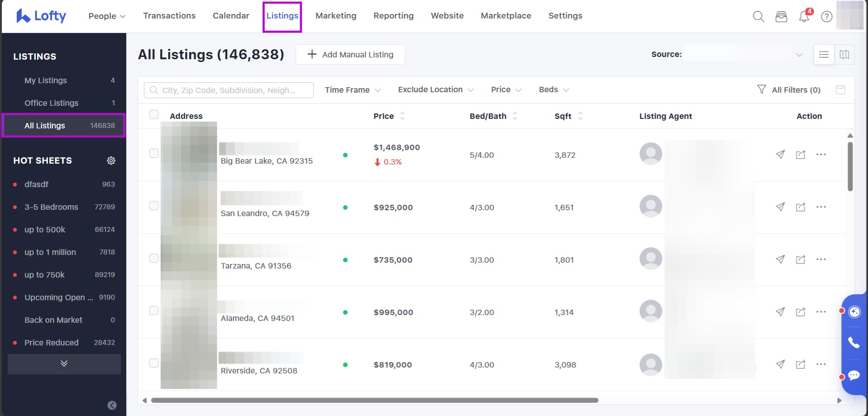Viewport: 868px width, 416px height.
Task: Click share icon for San Leandro listing
Action: (x=800, y=207)
